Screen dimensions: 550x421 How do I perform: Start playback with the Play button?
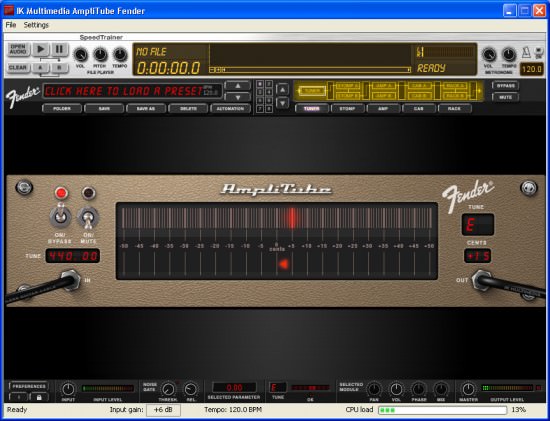(41, 49)
